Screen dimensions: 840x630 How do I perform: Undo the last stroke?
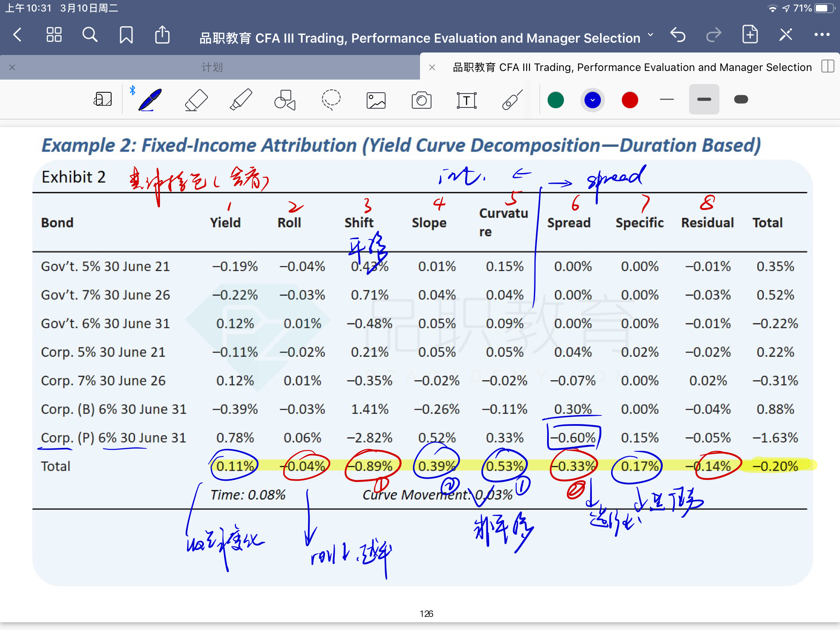click(x=678, y=35)
